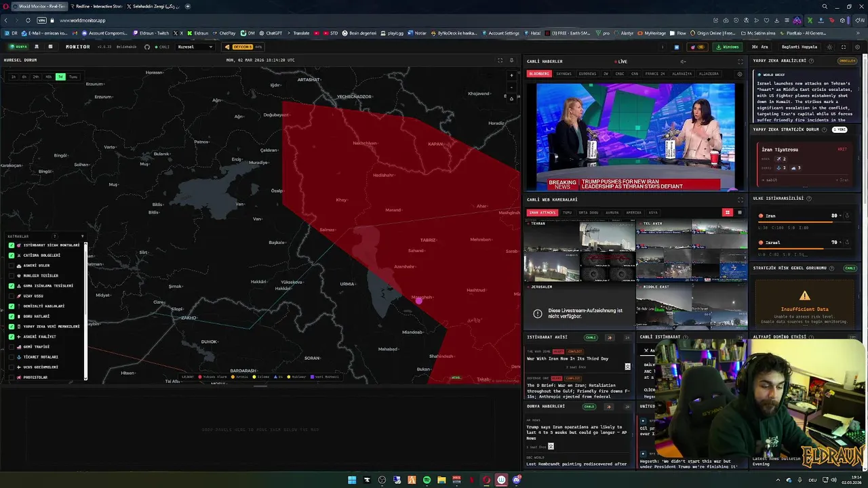Screen dimensions: 868x488
Task: Click the Windows download button
Action: 728,47
